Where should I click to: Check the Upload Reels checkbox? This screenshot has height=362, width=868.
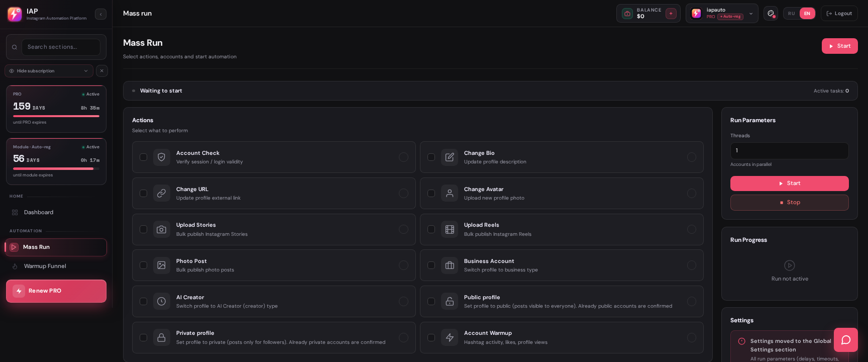pyautogui.click(x=431, y=229)
